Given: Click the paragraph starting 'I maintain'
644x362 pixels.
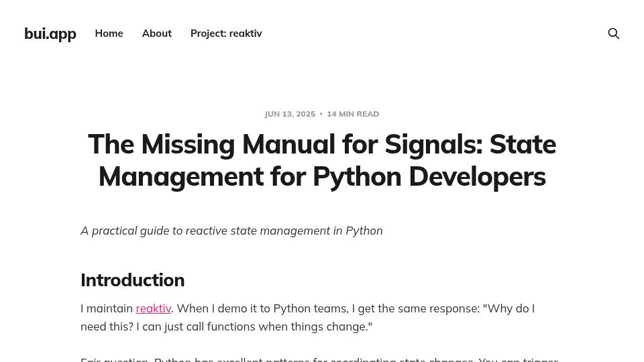Looking at the screenshot, I should 308,317.
